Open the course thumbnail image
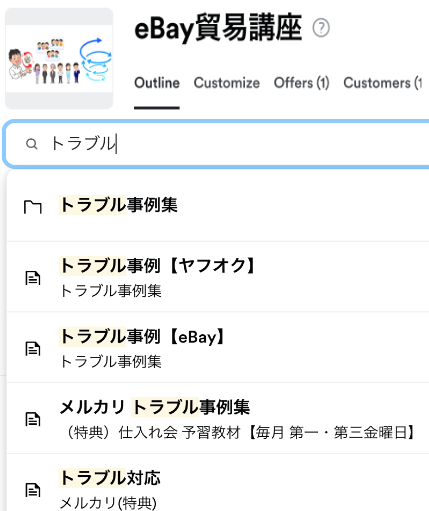429x511 pixels. pos(59,58)
